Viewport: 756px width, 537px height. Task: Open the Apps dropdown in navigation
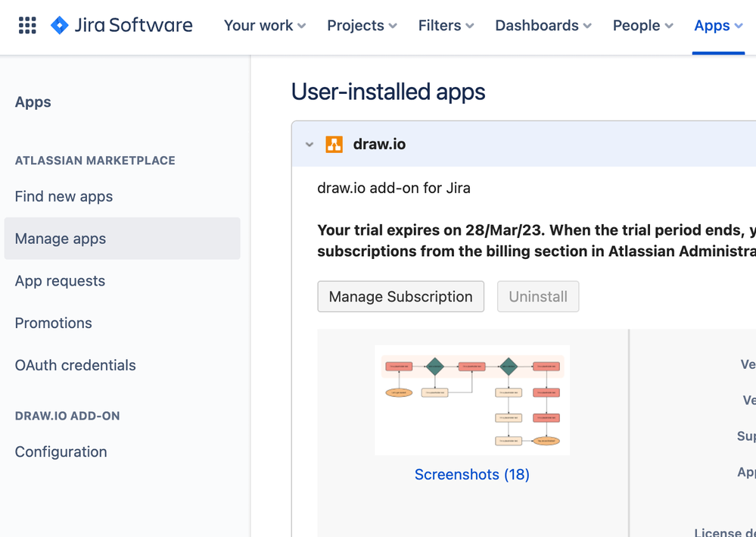tap(718, 25)
